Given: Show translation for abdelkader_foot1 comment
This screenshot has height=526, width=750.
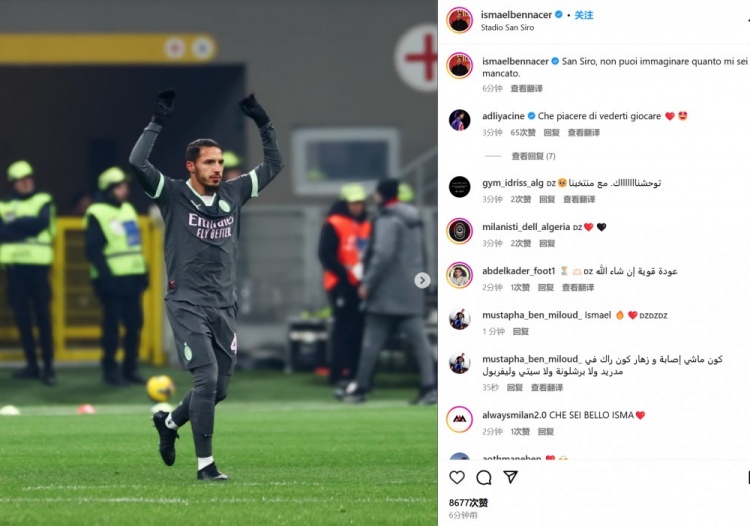Looking at the screenshot, I should (x=578, y=287).
